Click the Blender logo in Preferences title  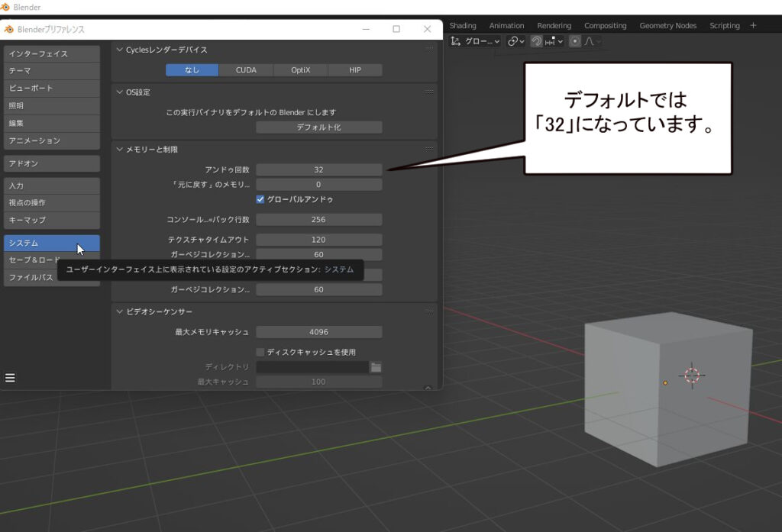(x=9, y=30)
